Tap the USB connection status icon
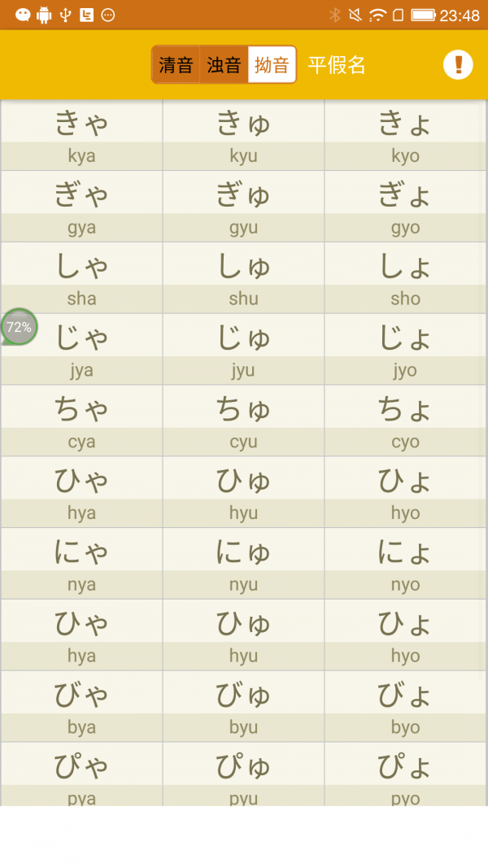This screenshot has width=488, height=868. point(66,15)
